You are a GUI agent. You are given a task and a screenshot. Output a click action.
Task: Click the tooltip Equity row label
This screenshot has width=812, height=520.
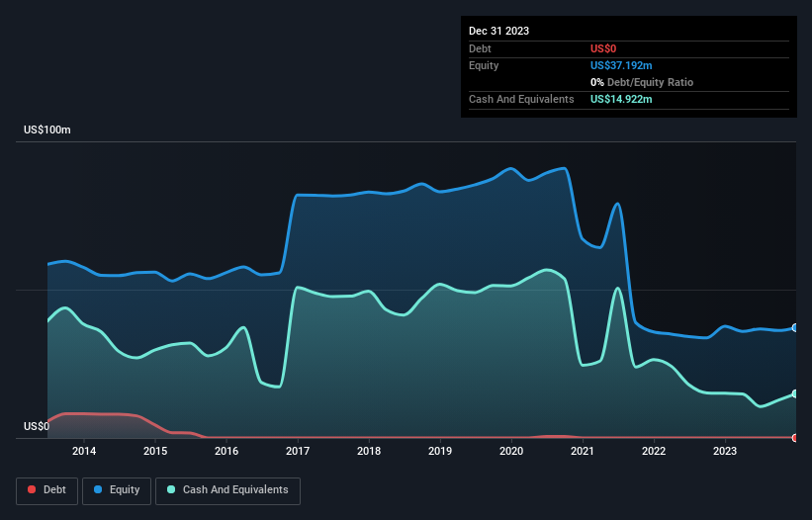484,65
